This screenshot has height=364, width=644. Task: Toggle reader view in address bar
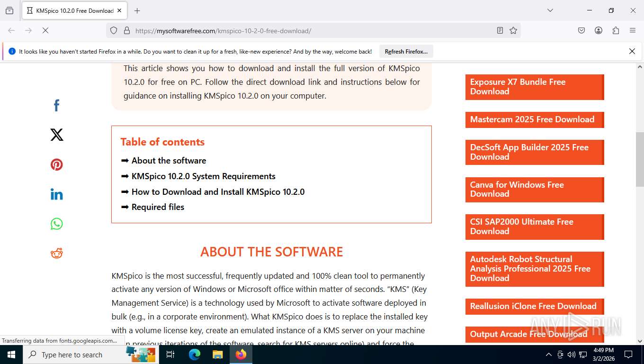click(500, 30)
